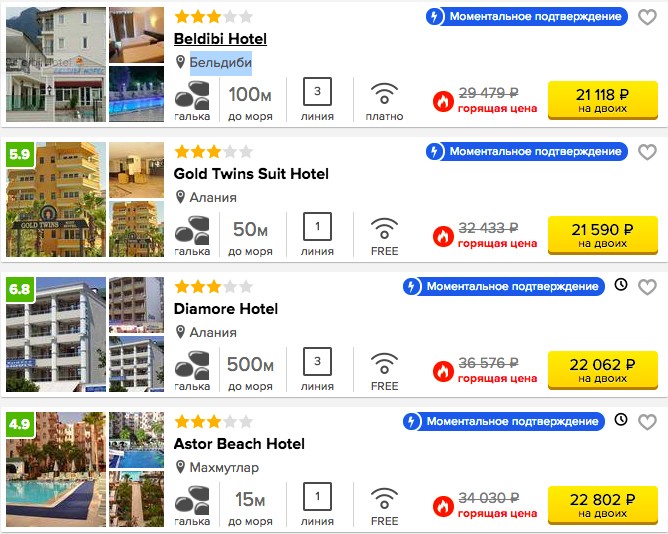Click clock icon on Astor Beach Hotel card
Viewport: 668px width, 534px height.
pos(621,420)
